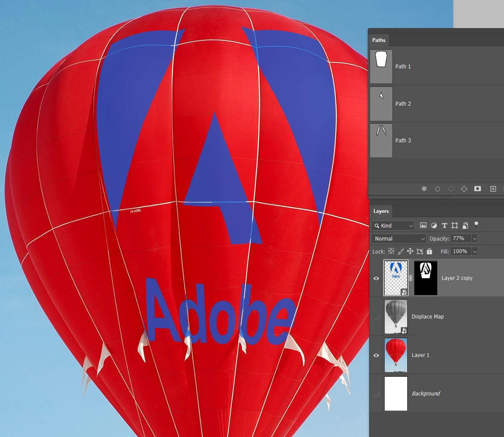Expand the Opacity slider arrow

pos(475,238)
